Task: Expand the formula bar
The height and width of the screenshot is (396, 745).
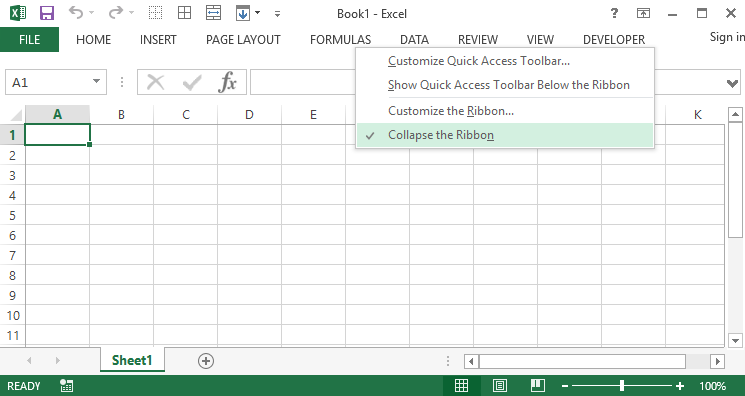Action: pos(732,84)
